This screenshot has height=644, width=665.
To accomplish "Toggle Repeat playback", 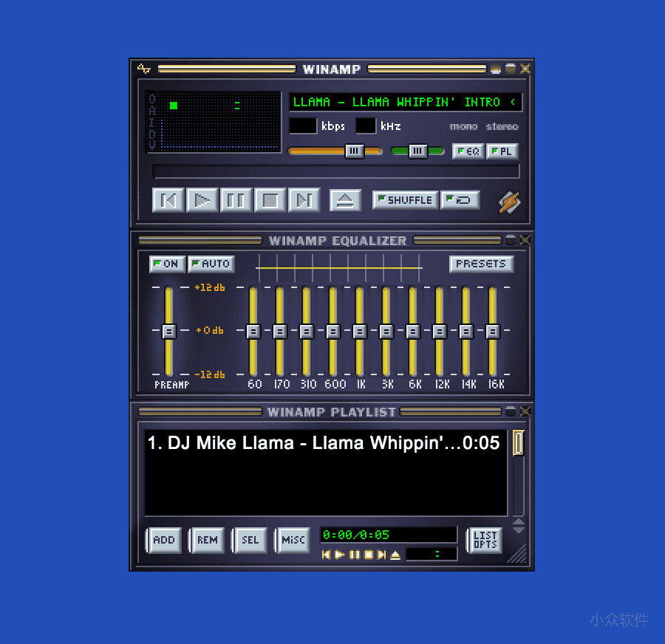I will pyautogui.click(x=460, y=199).
